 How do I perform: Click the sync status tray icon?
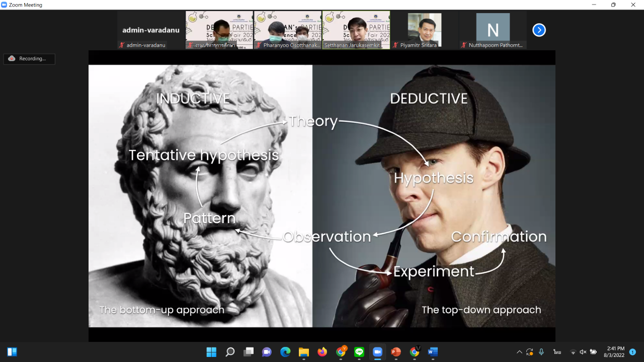click(530, 352)
